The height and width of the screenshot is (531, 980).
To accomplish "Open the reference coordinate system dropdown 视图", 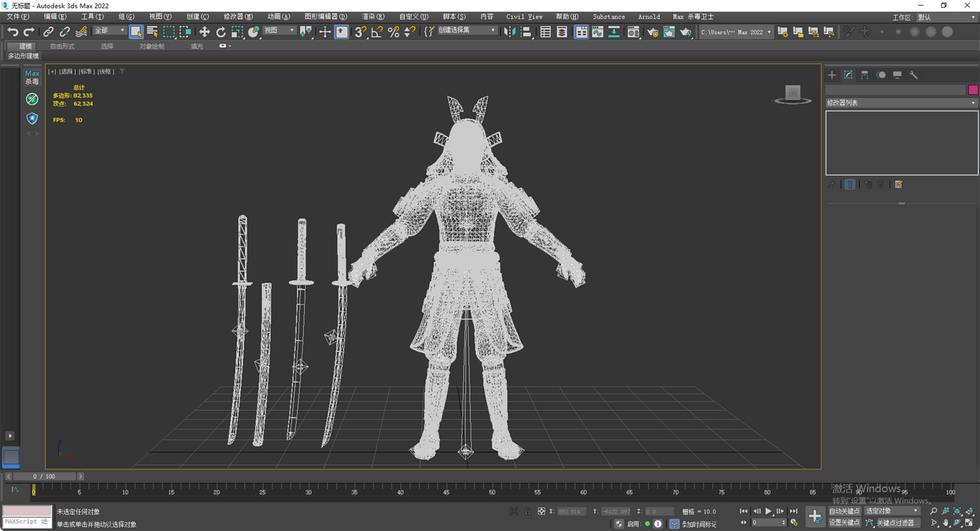I will (x=280, y=31).
